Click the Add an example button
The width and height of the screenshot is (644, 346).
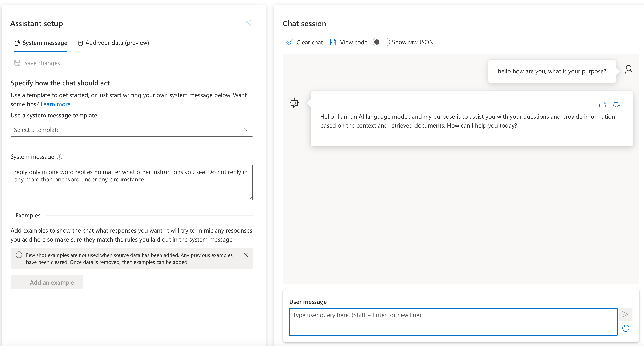click(46, 282)
